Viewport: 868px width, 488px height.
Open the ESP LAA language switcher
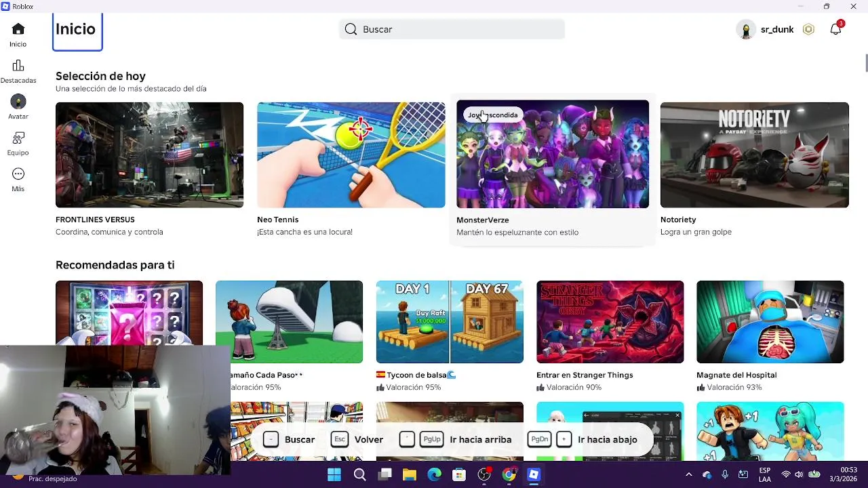[x=765, y=474]
